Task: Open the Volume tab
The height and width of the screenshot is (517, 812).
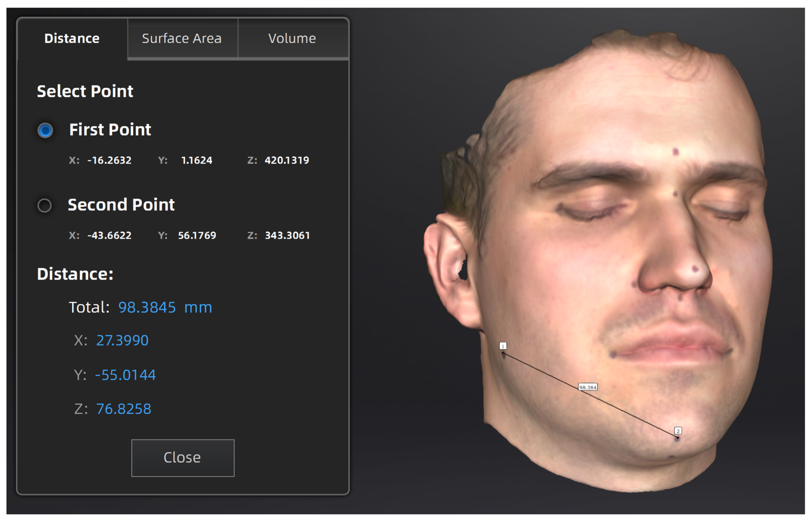Action: coord(292,38)
